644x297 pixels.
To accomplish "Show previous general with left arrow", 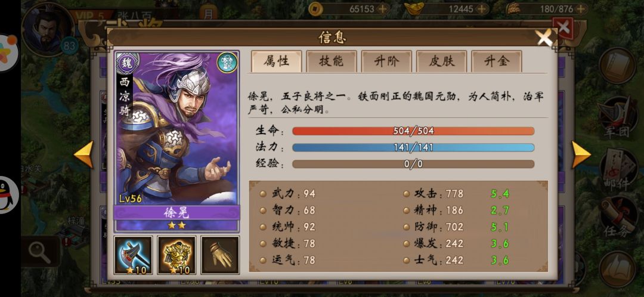I will (84, 154).
